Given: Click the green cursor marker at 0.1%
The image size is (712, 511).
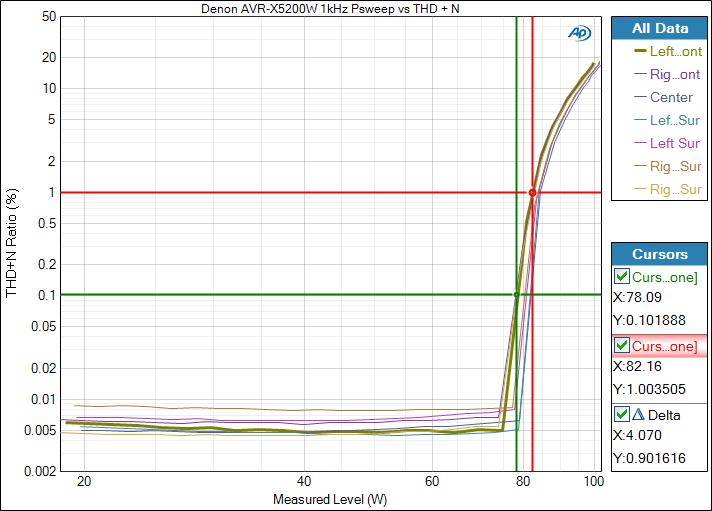Looking at the screenshot, I should pos(516,295).
